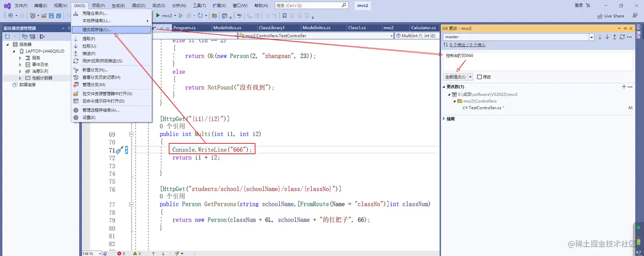Image resolution: width=644 pixels, height=256 pixels.
Task: Collapse the LAPTOP-LH46QKUD server node
Action: coord(14,51)
